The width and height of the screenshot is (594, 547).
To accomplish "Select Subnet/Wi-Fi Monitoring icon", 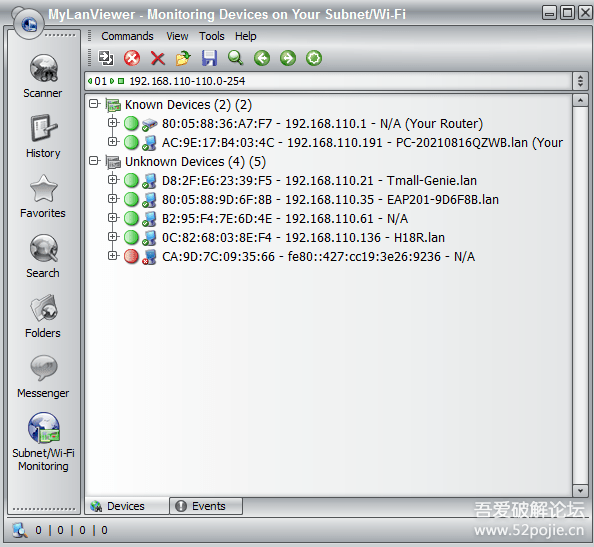I will click(x=44, y=428).
